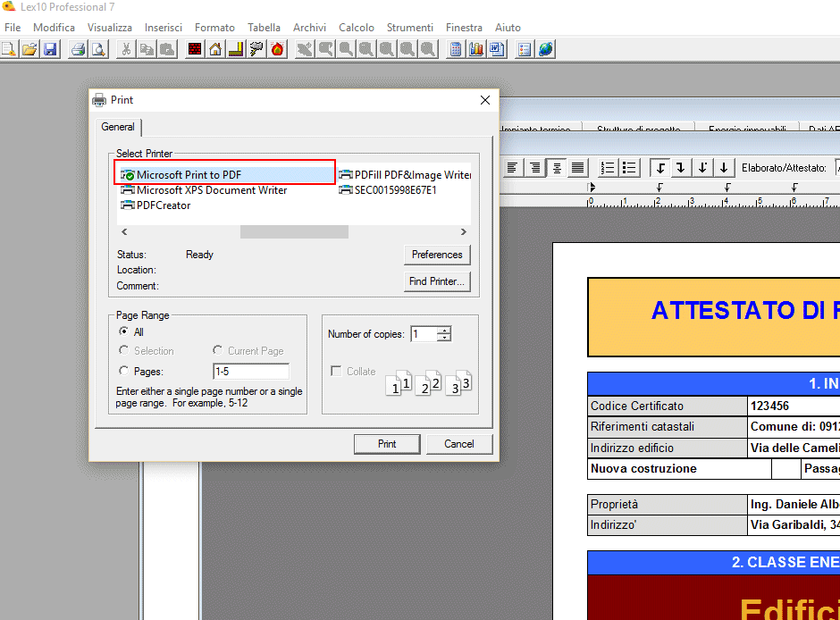Select Microsoft Print to PDF printer
The image size is (840, 620).
click(224, 174)
